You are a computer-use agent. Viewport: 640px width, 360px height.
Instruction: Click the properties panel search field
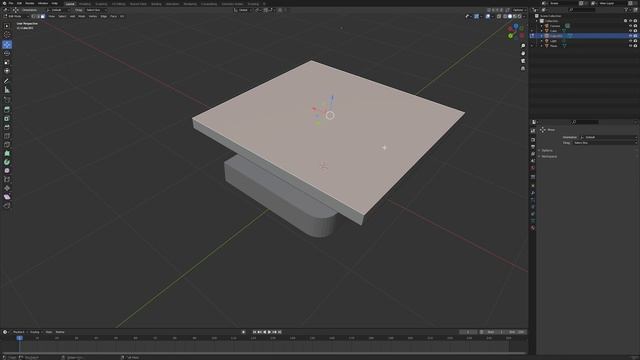click(x=584, y=122)
